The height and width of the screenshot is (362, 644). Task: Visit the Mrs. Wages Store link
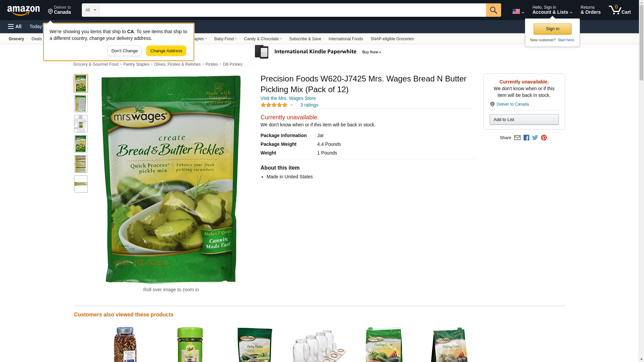(288, 98)
